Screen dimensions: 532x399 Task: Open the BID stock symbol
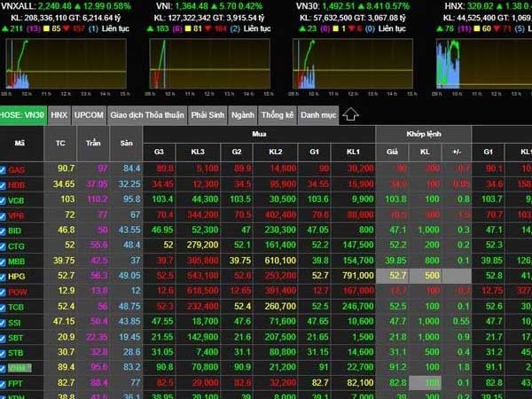coord(14,231)
